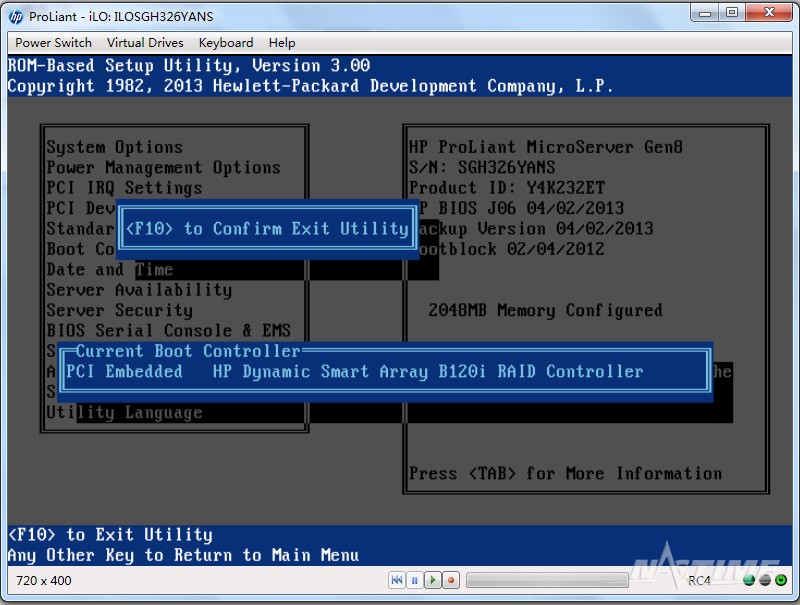Click 2048MB Memory Configured text
The height and width of the screenshot is (605, 800).
tap(545, 310)
